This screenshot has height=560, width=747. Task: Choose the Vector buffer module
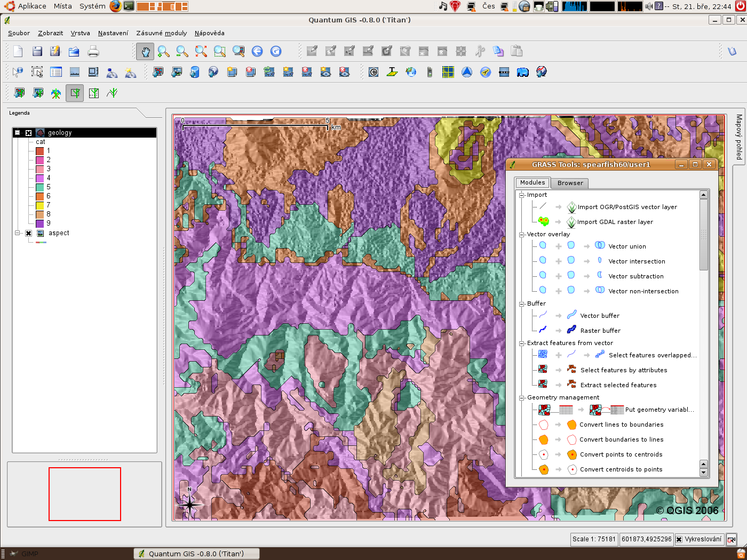tap(600, 316)
